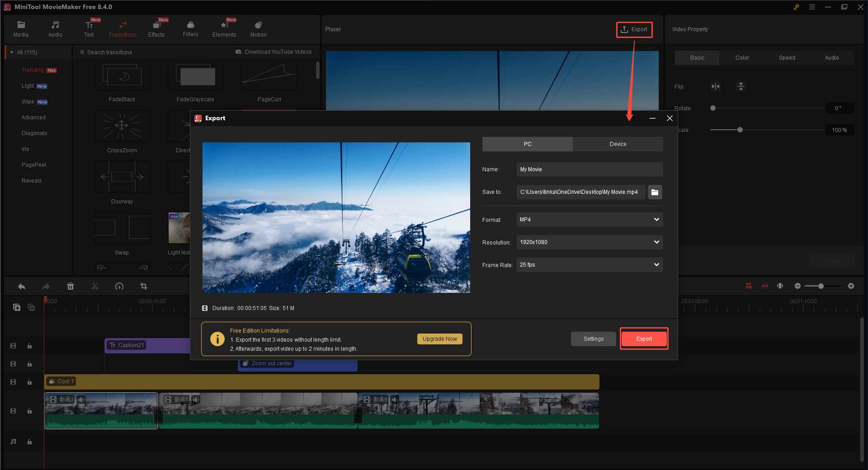This screenshot has width=868, height=470.
Task: Switch to the Device tab
Action: pyautogui.click(x=618, y=144)
